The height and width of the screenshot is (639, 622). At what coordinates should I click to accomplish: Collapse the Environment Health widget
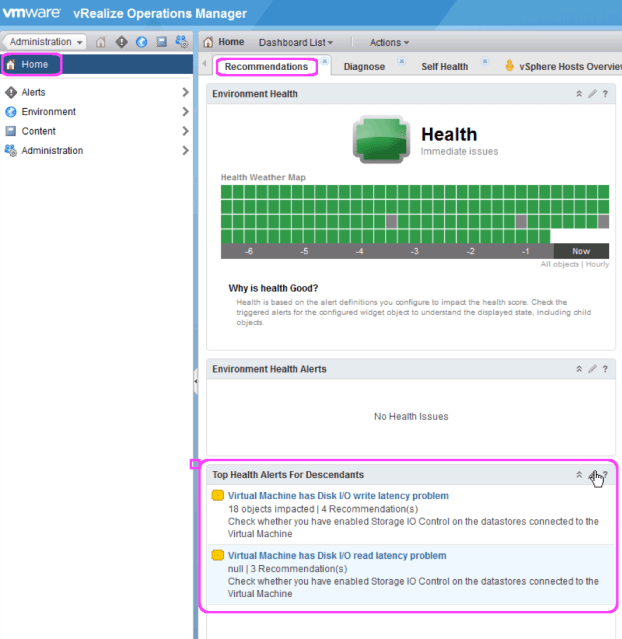point(578,94)
